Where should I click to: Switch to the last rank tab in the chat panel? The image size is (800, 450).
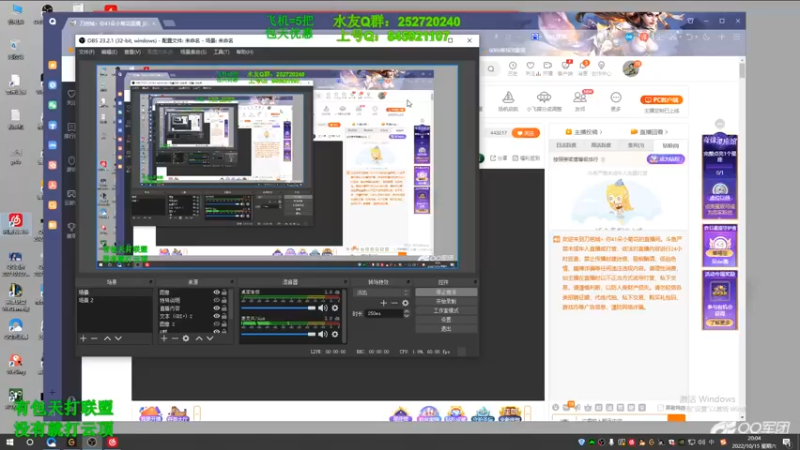[670, 145]
